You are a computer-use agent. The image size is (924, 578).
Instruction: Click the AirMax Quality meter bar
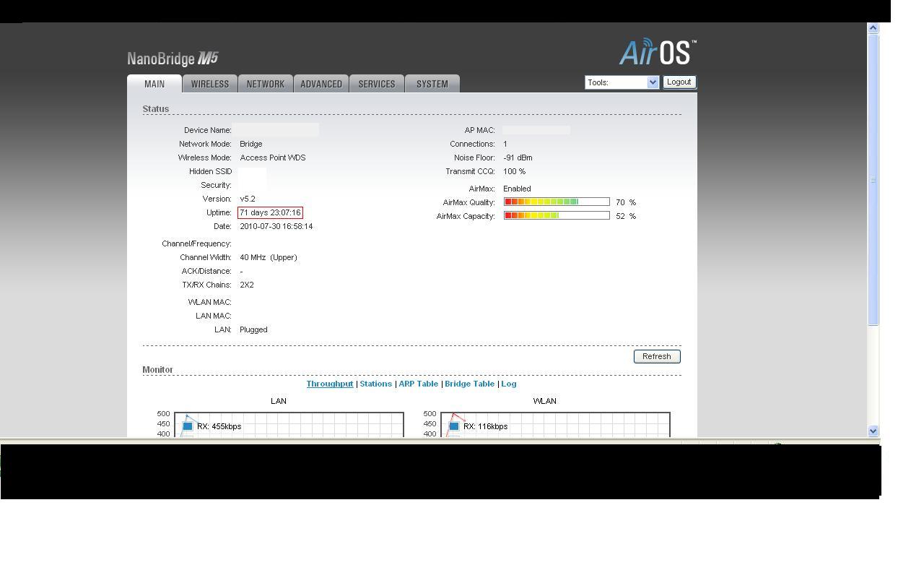[x=557, y=202]
